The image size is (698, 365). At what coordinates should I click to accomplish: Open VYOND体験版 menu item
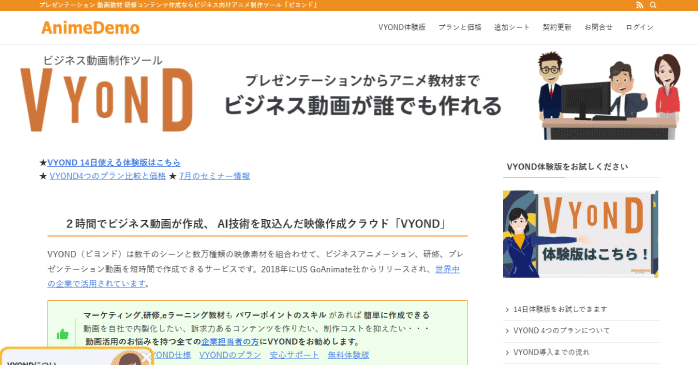click(x=402, y=27)
